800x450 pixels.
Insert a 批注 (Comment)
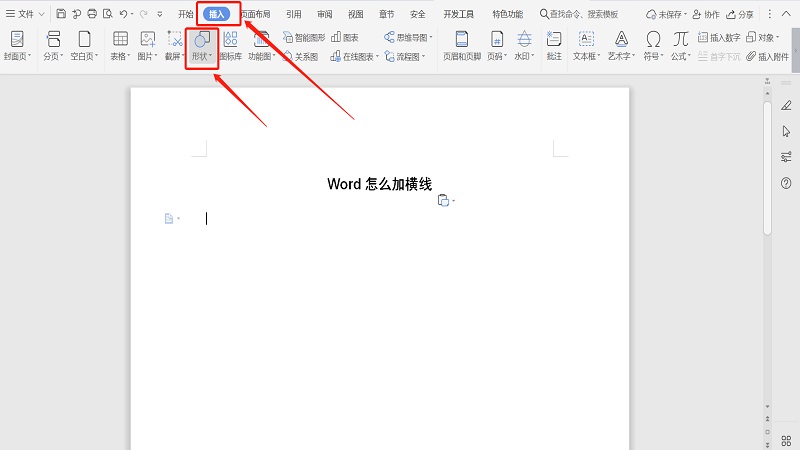[x=554, y=45]
